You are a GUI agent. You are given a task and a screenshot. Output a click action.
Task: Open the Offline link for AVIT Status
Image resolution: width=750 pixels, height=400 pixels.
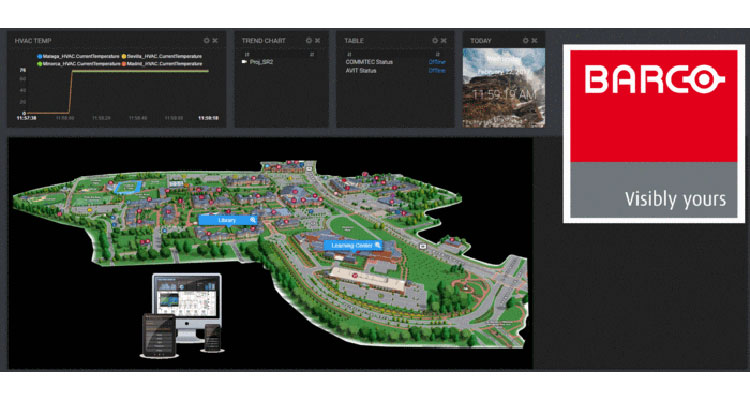[x=437, y=71]
